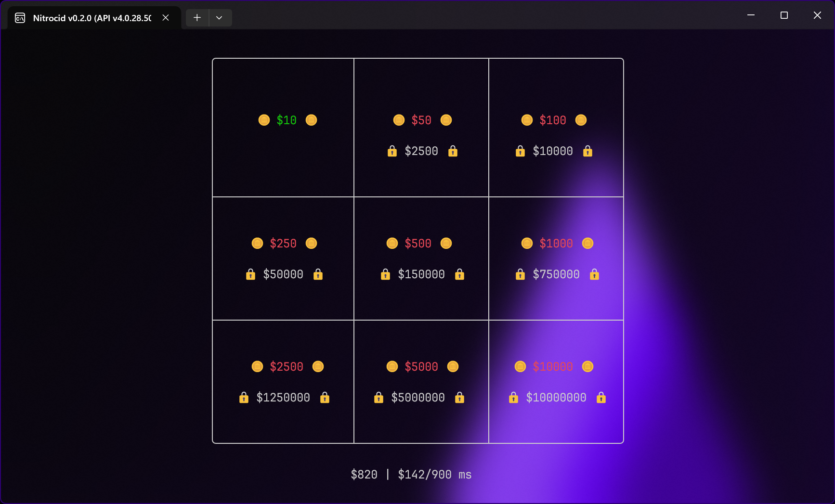This screenshot has height=504, width=835.
Task: Click the lock icon right of $1250000
Action: [325, 398]
